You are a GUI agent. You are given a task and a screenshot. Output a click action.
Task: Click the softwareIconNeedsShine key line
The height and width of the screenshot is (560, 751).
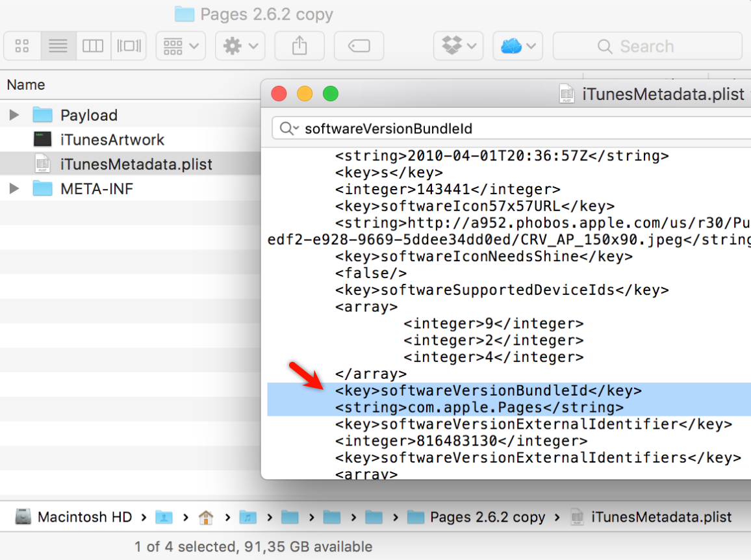click(x=484, y=257)
